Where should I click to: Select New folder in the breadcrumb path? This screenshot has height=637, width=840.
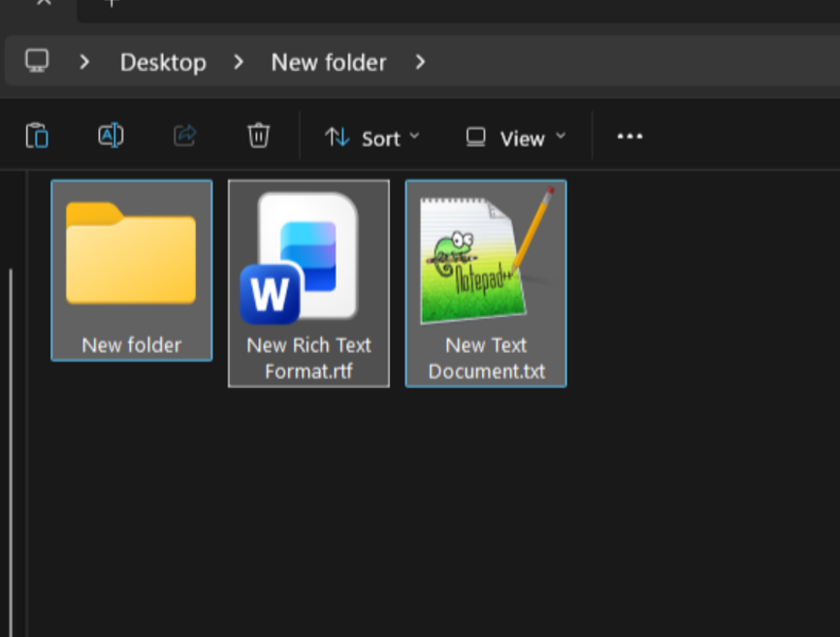[x=329, y=63]
